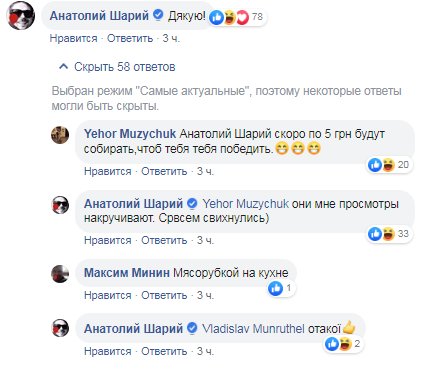Click the verified badge in the просмотры накручивают reply
Viewport: 442px width, 369px height.
[192, 203]
